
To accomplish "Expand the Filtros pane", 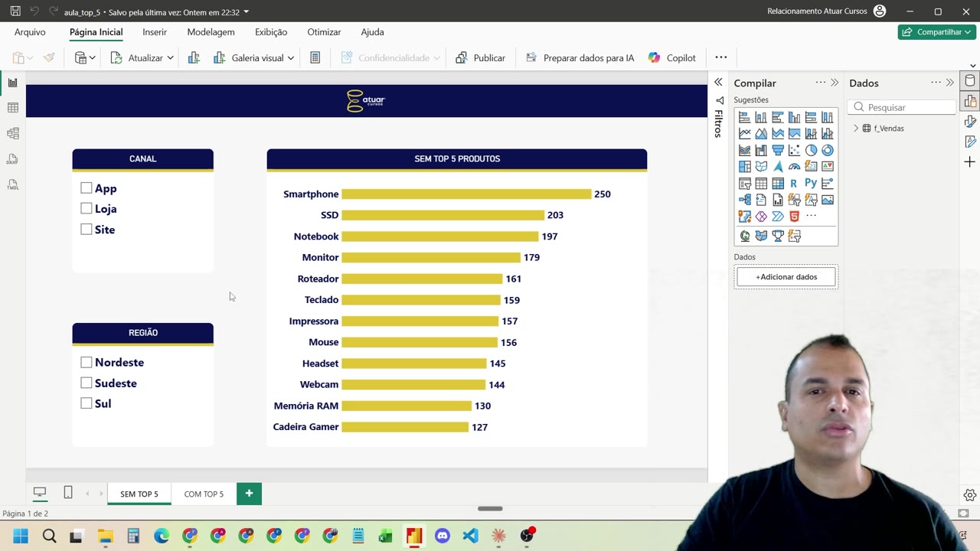I will pyautogui.click(x=718, y=83).
